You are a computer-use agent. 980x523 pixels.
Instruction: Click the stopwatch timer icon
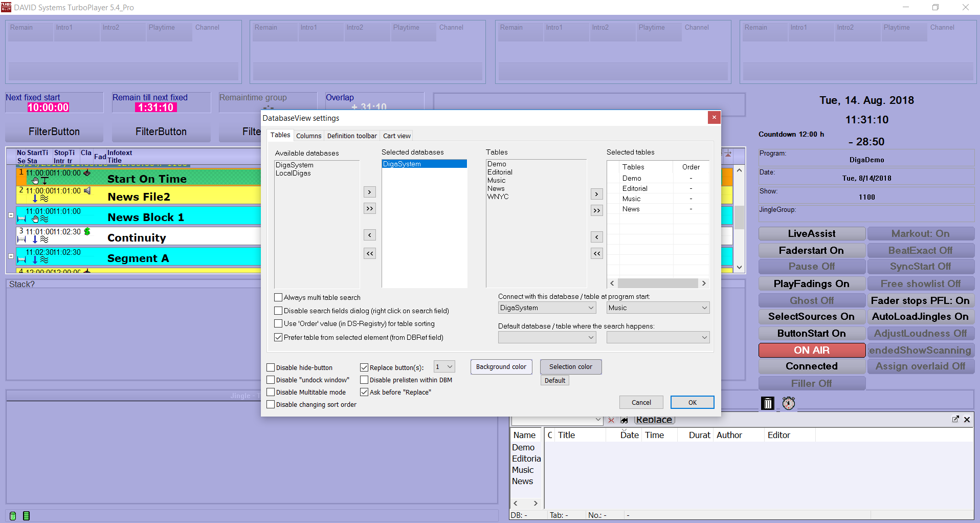point(789,403)
